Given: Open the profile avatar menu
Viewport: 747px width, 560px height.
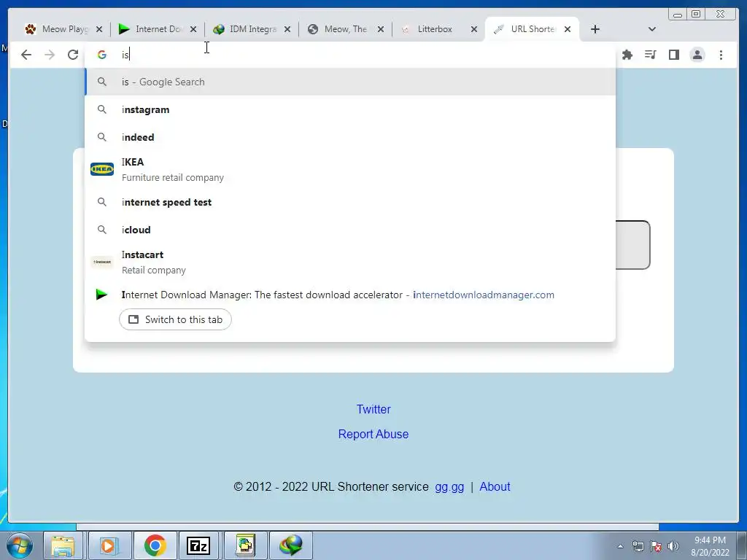Looking at the screenshot, I should [697, 55].
